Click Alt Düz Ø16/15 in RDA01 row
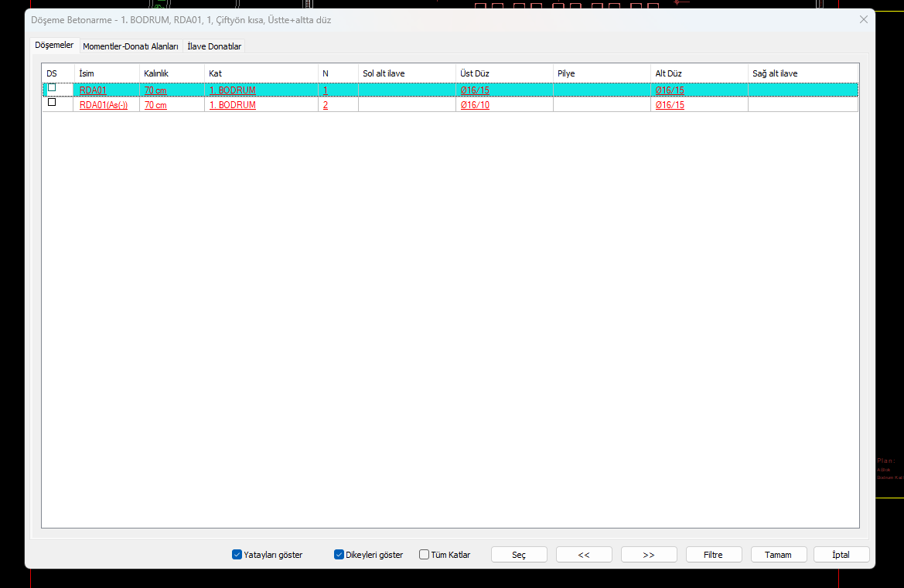Viewport: 904px width, 588px height. pos(670,90)
